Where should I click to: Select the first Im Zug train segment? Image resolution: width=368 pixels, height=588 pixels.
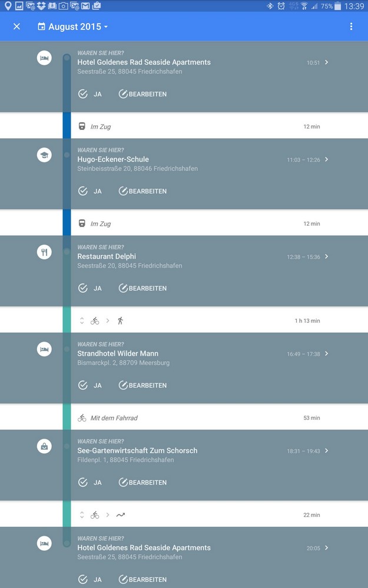click(194, 126)
